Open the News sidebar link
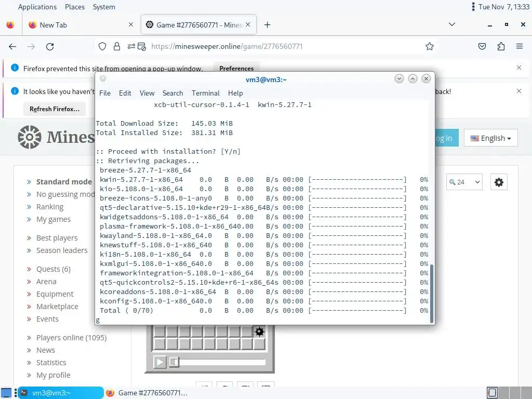Viewport: 532px width, 399px height. click(46, 350)
